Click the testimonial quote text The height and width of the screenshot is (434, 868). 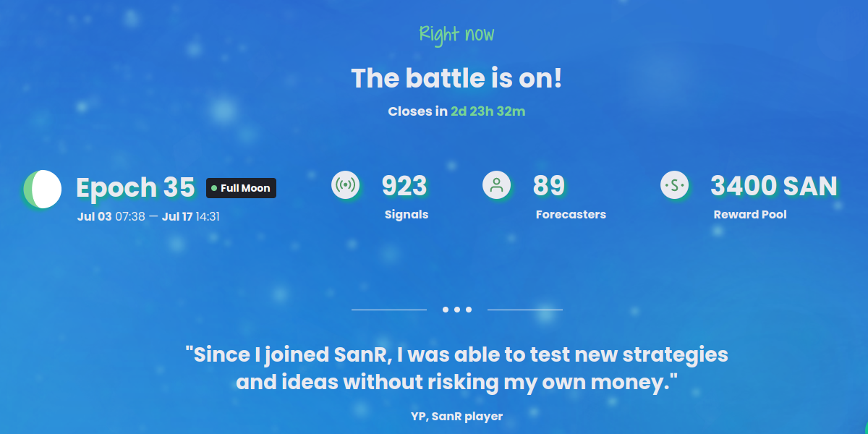pos(456,368)
